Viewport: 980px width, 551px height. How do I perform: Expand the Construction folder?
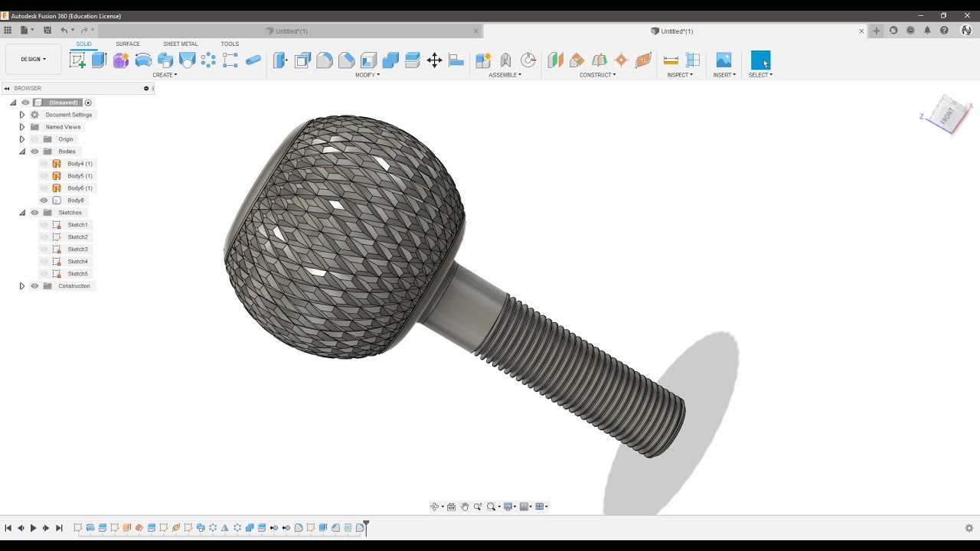(22, 286)
